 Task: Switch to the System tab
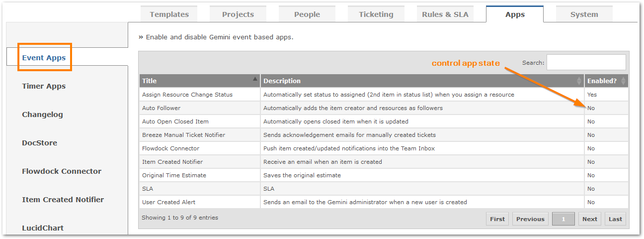(584, 14)
